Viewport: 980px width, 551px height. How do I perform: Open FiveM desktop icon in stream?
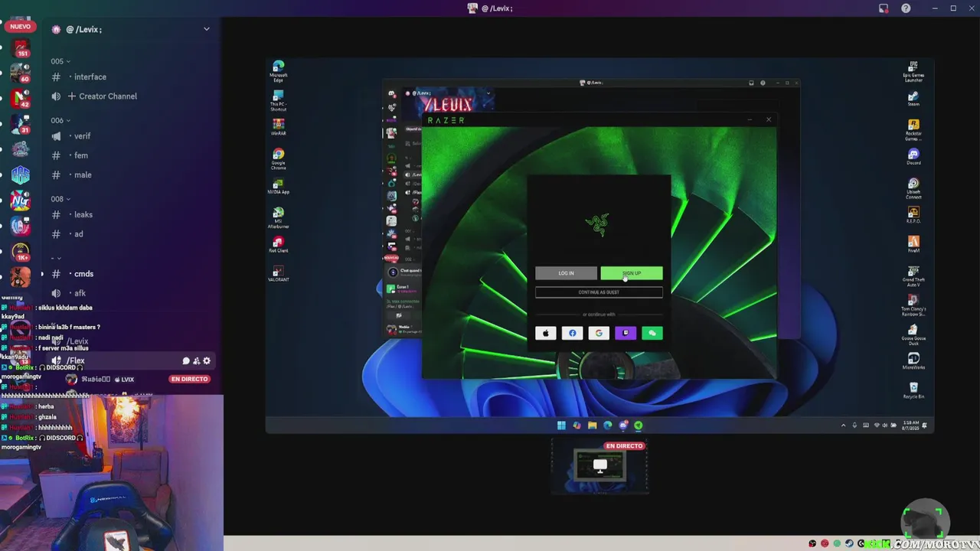[x=913, y=244]
